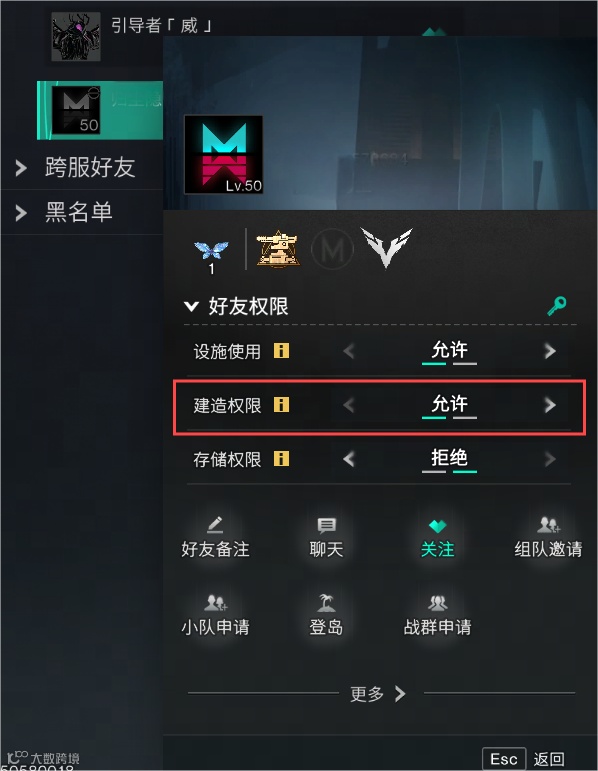Click the white V wings emblem
The image size is (598, 771).
(387, 248)
